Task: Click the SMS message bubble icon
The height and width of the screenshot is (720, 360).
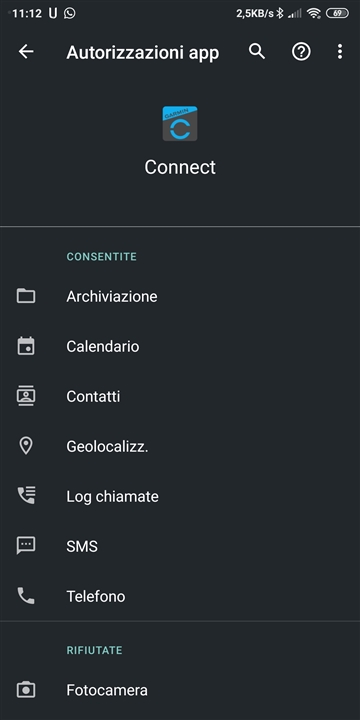Action: [x=26, y=546]
